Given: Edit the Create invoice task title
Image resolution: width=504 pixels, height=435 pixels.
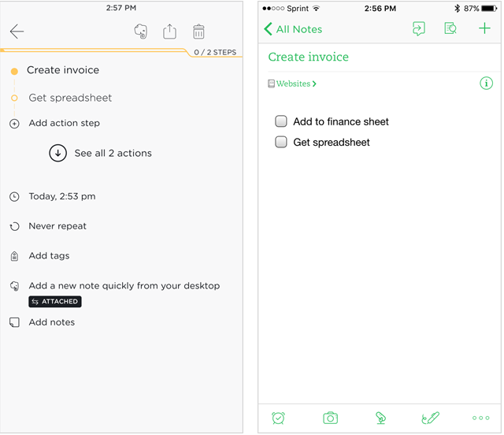Looking at the screenshot, I should point(63,70).
